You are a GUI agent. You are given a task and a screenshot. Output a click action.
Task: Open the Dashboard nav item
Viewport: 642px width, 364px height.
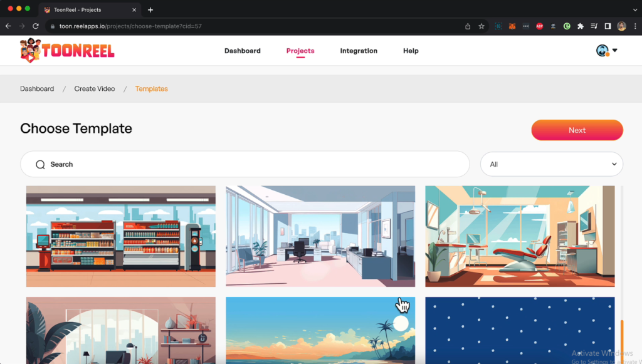243,51
